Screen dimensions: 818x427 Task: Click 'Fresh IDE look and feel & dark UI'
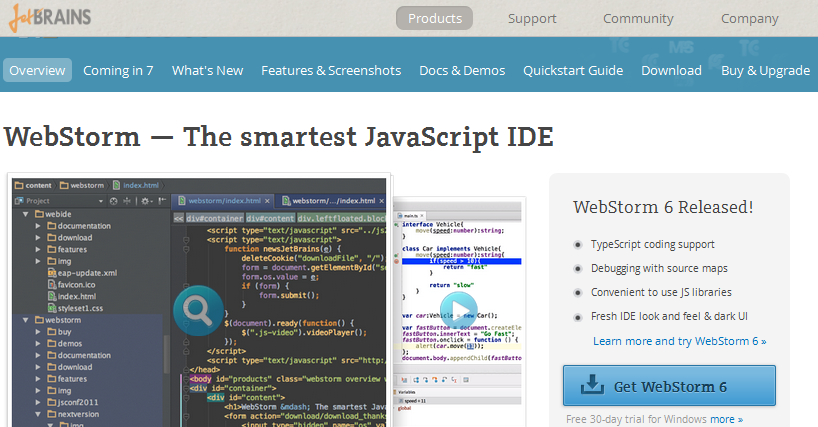(x=669, y=316)
